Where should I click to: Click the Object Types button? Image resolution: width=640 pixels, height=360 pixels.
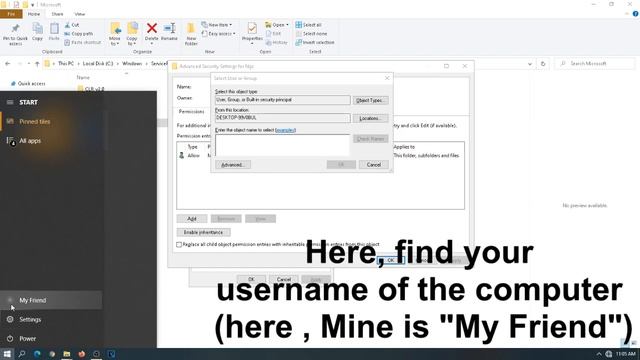click(370, 100)
